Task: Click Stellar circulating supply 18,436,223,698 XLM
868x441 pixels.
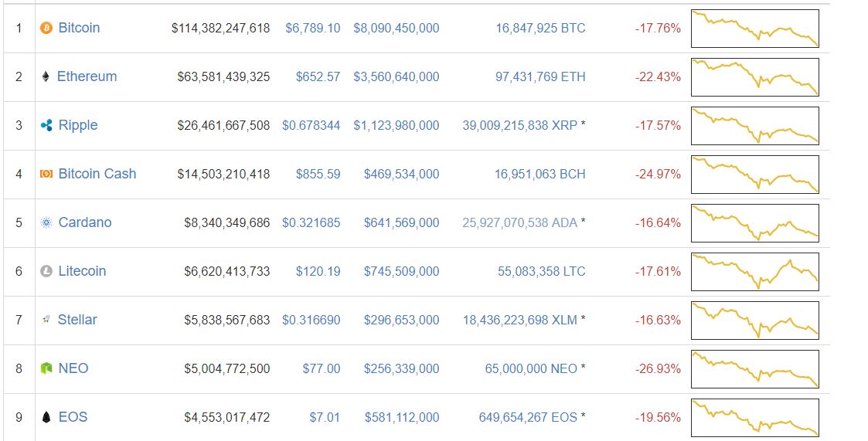Action: [520, 320]
